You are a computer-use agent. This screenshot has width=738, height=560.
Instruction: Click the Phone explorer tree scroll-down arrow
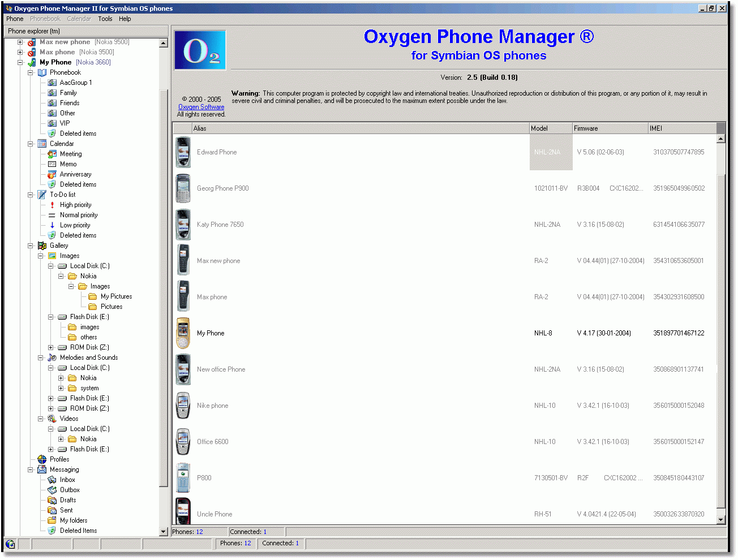tap(164, 532)
